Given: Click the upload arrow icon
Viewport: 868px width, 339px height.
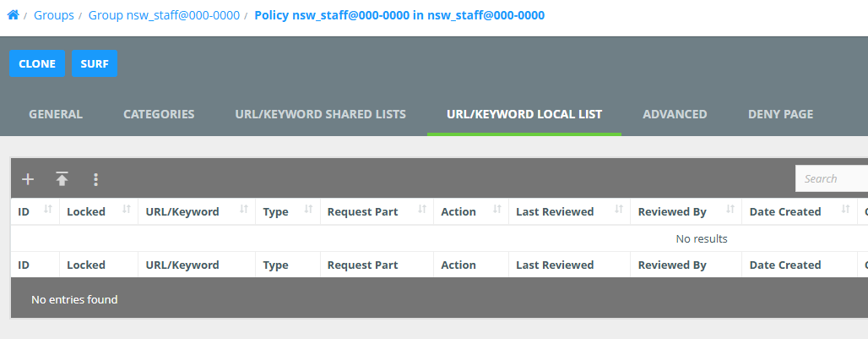Looking at the screenshot, I should coord(62,179).
